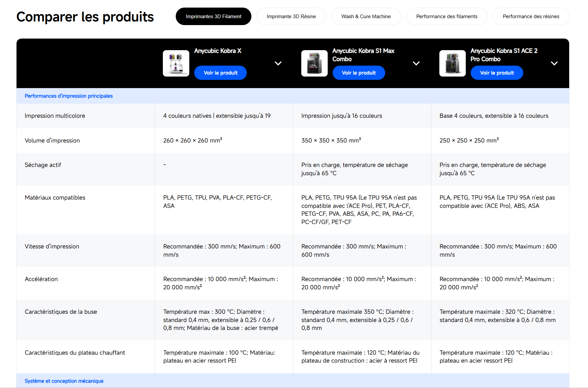Click the Caractéristiques de la buse row label
The width and height of the screenshot is (588, 388).
click(61, 312)
